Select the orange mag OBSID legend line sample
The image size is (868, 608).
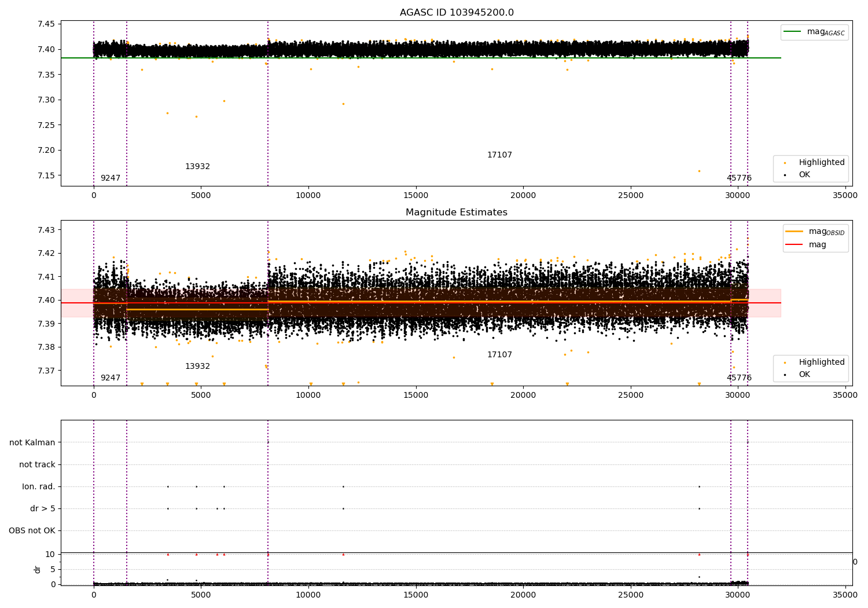point(795,232)
